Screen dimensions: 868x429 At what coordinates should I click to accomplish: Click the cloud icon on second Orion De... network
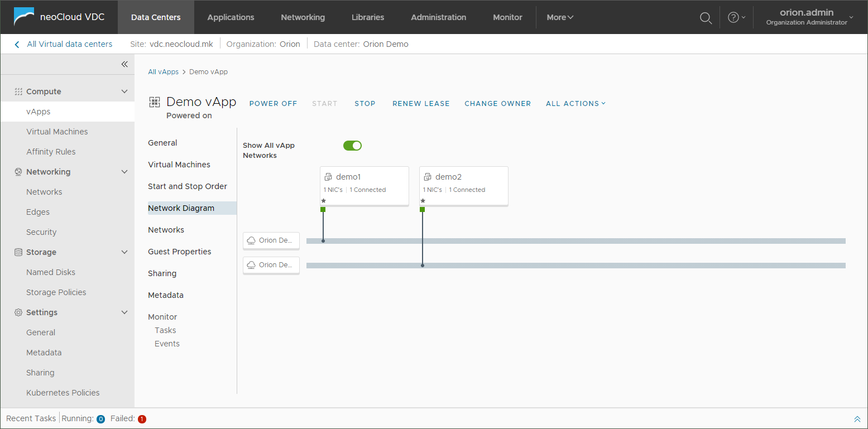(x=252, y=265)
